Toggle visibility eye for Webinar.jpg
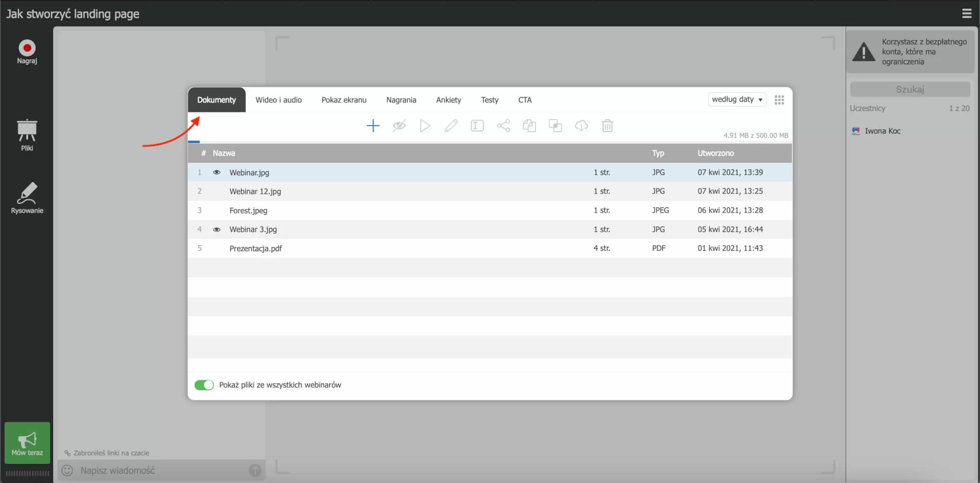The width and height of the screenshot is (980, 483). coord(217,172)
